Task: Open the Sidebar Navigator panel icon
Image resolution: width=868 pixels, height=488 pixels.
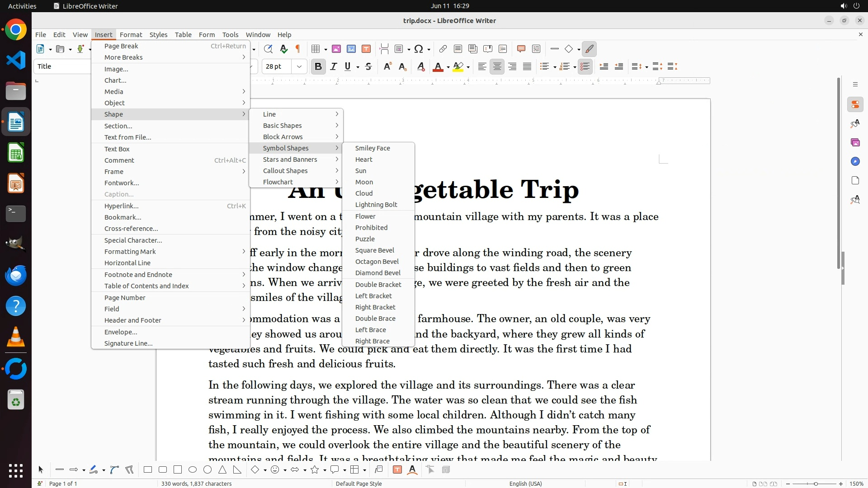Action: point(855,161)
